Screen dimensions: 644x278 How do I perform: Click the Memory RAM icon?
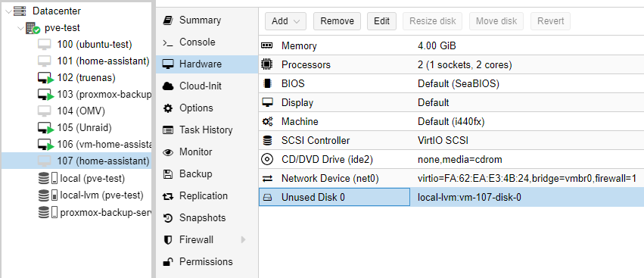(267, 45)
